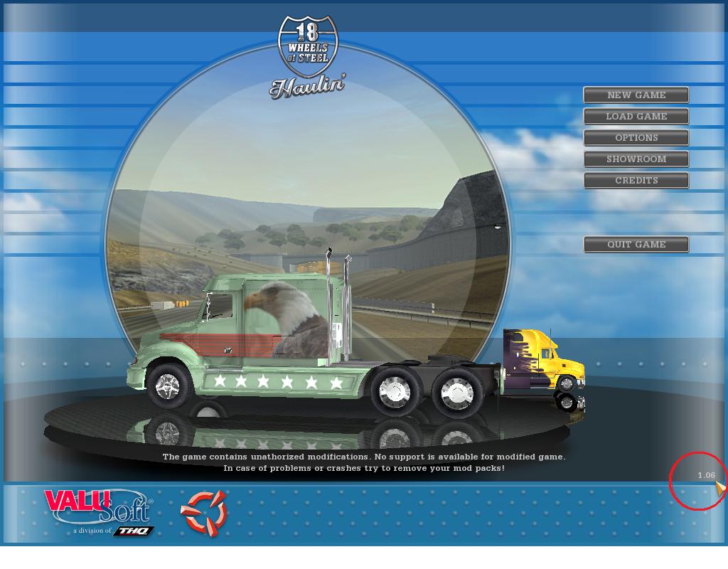Click the Haulin' script title
The width and height of the screenshot is (728, 569).
307,87
